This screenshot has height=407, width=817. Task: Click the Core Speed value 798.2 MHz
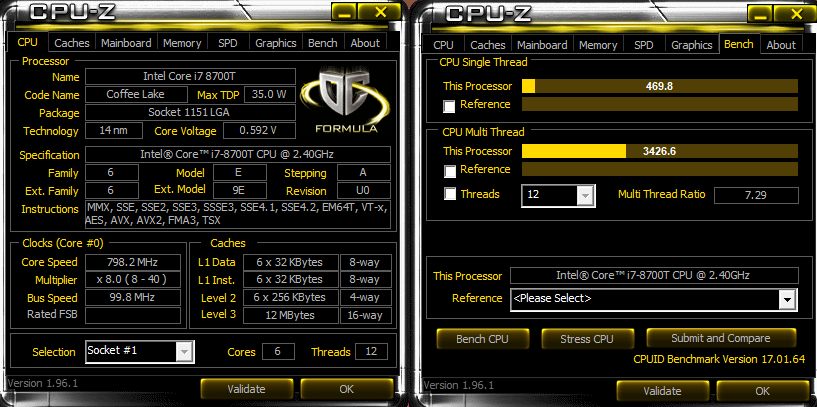(133, 262)
